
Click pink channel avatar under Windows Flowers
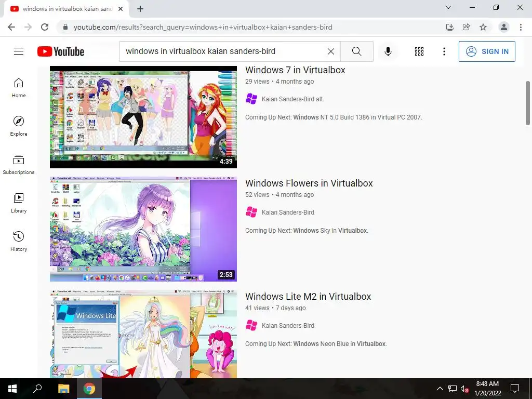click(x=251, y=212)
